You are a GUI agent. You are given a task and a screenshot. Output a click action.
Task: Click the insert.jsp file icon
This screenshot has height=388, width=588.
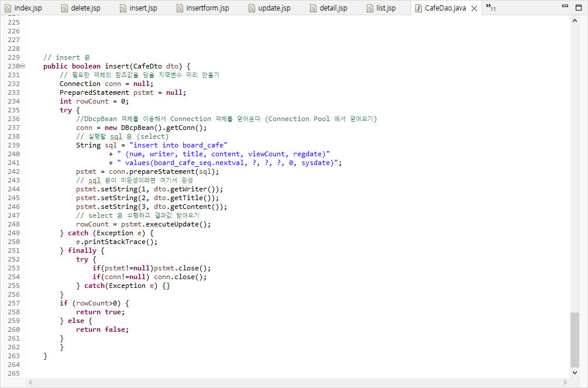[123, 8]
